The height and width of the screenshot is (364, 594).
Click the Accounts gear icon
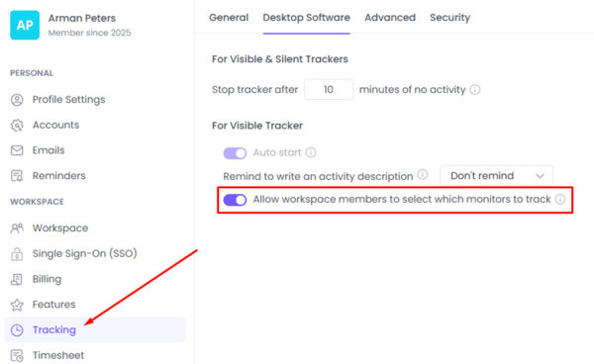17,126
